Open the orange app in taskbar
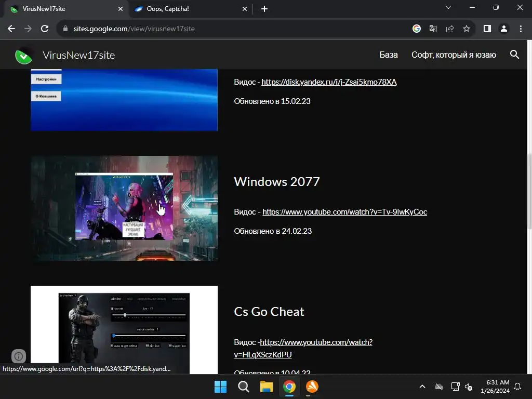 tap(312, 387)
